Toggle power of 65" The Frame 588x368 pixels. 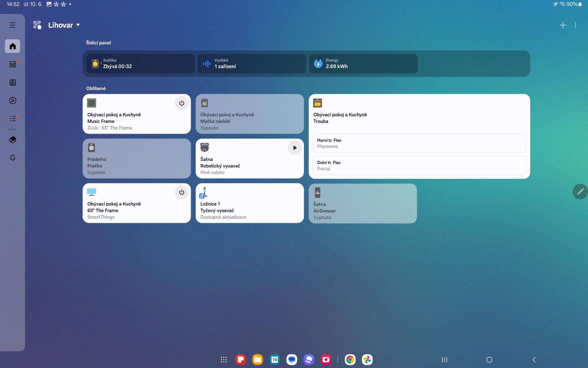coord(182,192)
